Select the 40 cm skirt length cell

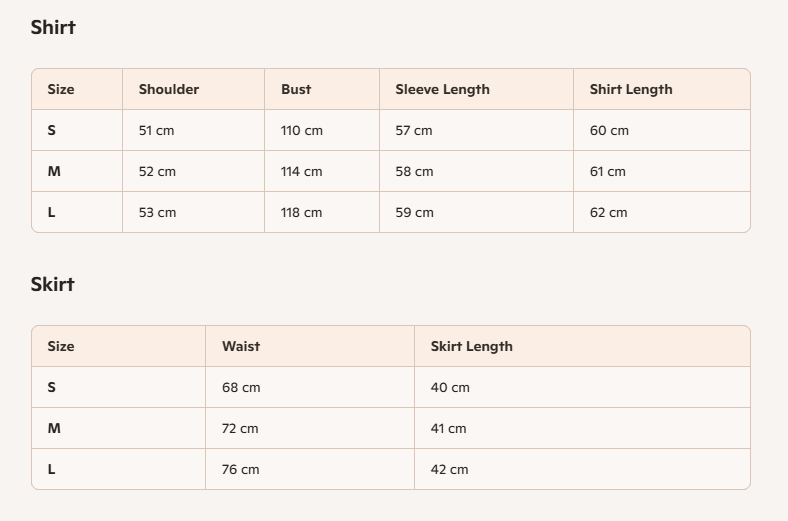pos(450,388)
